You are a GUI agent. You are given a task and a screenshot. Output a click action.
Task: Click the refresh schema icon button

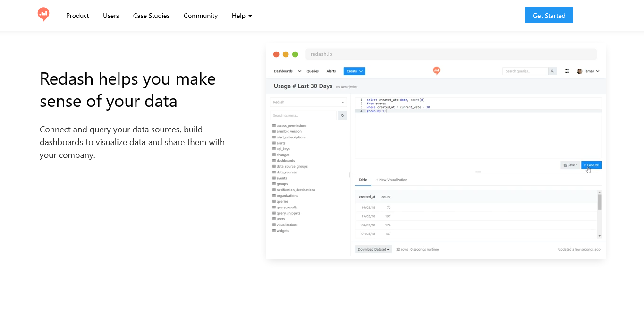coord(343,115)
